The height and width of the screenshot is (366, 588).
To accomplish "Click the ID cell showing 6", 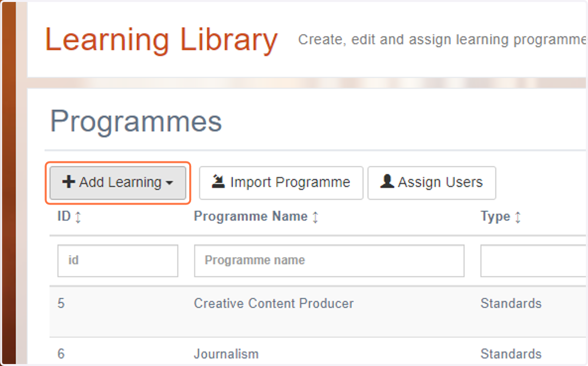I will tap(61, 354).
